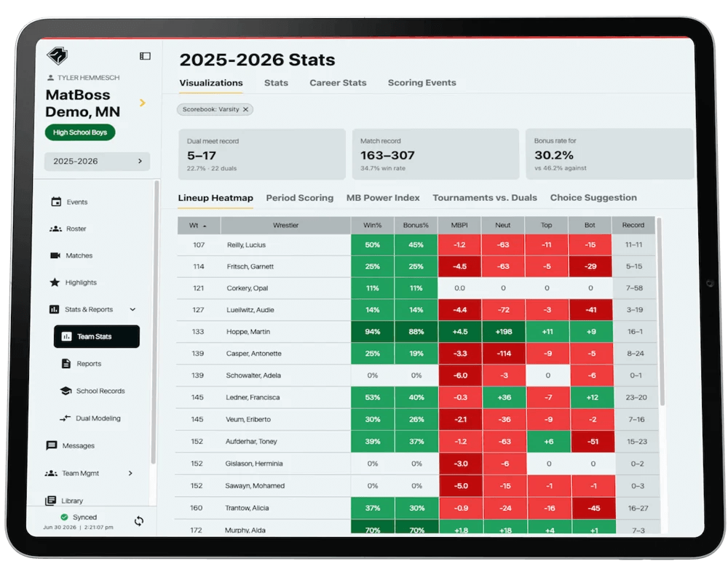Image resolution: width=728 pixels, height=577 pixels.
Task: Open Messages chat bubble icon
Action: click(x=52, y=445)
